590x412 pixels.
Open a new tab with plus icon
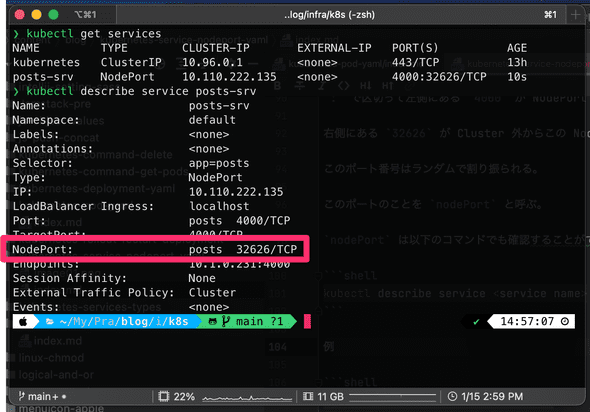tap(575, 15)
